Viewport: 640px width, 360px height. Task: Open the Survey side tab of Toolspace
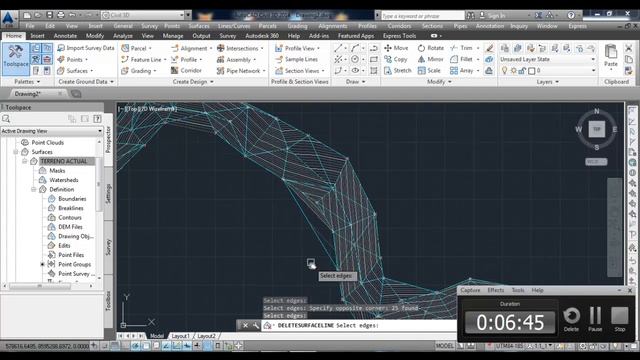tap(109, 247)
